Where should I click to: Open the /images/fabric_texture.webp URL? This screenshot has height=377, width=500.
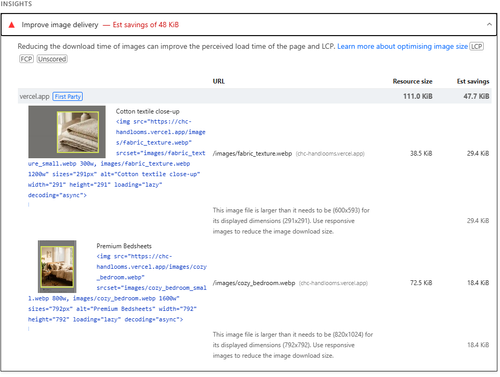[252, 154]
